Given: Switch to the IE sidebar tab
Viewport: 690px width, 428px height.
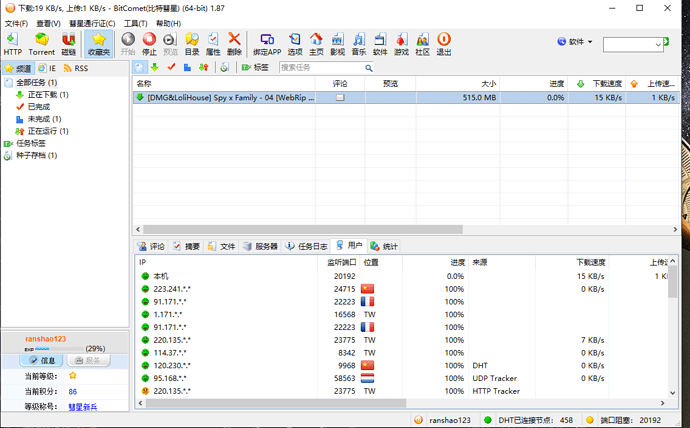Looking at the screenshot, I should 47,69.
